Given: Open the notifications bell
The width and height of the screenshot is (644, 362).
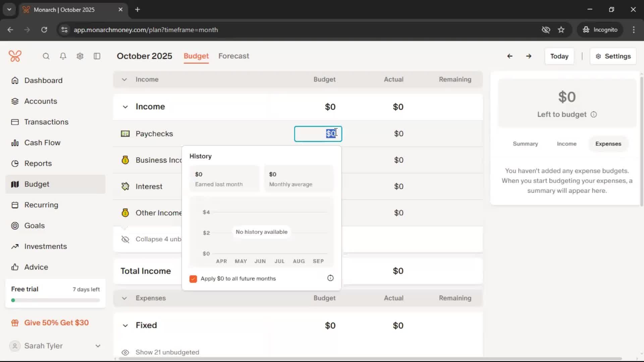Looking at the screenshot, I should pos(63,56).
